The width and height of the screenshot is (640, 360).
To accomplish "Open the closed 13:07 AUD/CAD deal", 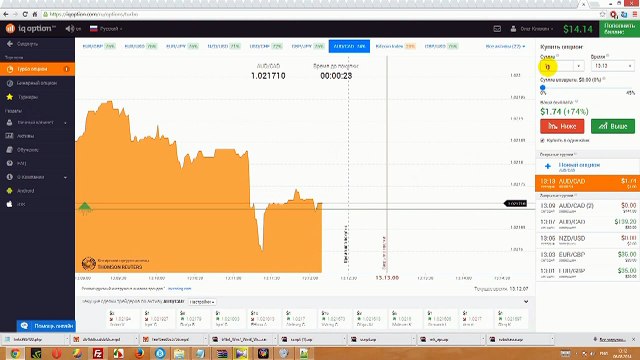I will point(587,224).
